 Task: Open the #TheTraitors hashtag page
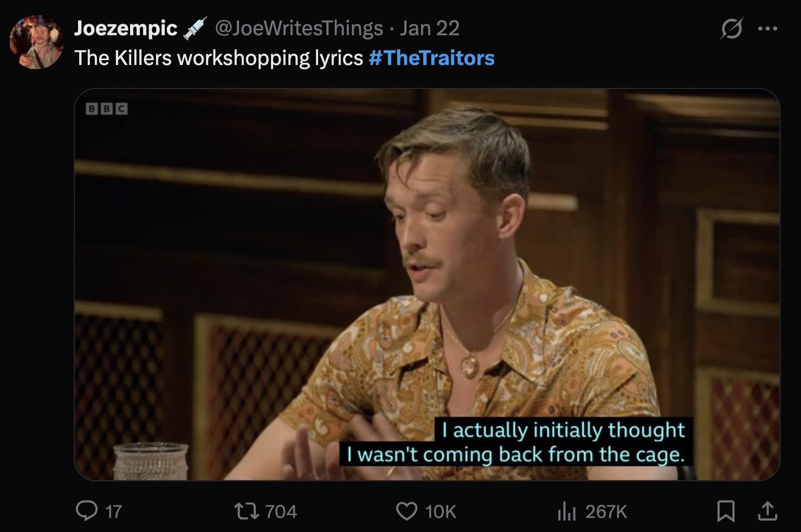pyautogui.click(x=431, y=57)
